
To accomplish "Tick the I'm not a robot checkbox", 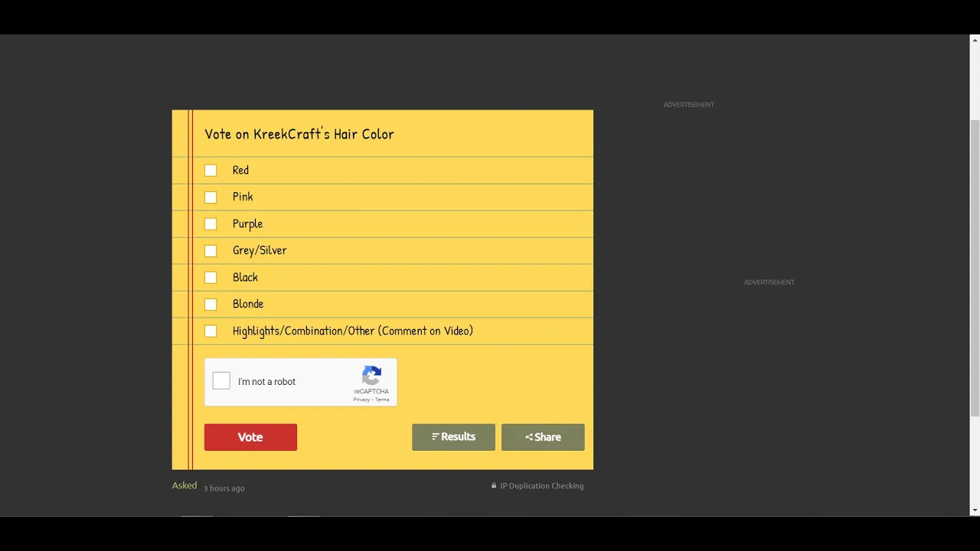I will (221, 381).
